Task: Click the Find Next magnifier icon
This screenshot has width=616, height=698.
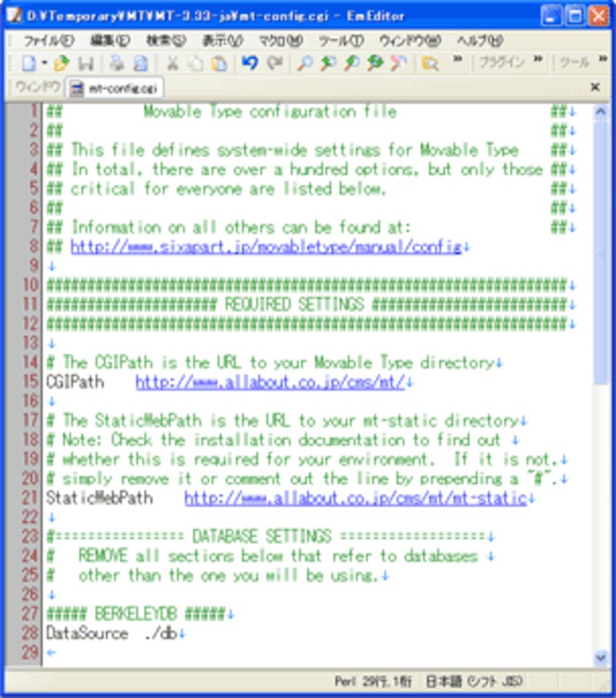Action: coord(328,63)
